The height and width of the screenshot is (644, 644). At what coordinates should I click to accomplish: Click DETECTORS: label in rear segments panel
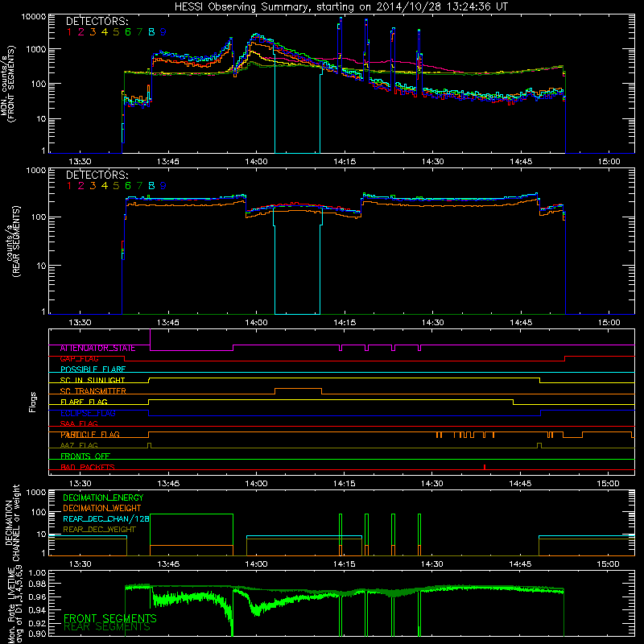[97, 175]
